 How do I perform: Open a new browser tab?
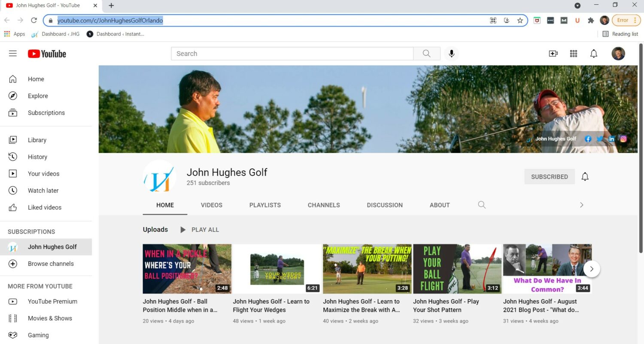tap(111, 6)
